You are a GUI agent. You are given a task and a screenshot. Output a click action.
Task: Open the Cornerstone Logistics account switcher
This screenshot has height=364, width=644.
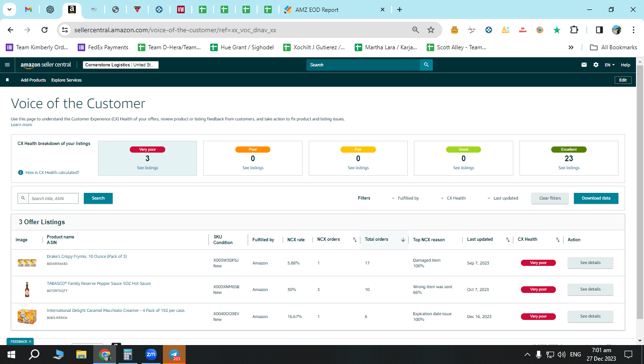(121, 65)
